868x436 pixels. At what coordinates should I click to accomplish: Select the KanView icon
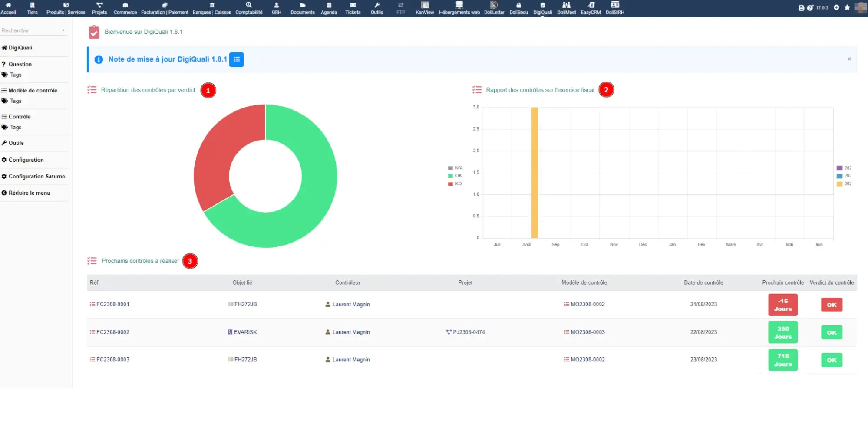coord(424,8)
